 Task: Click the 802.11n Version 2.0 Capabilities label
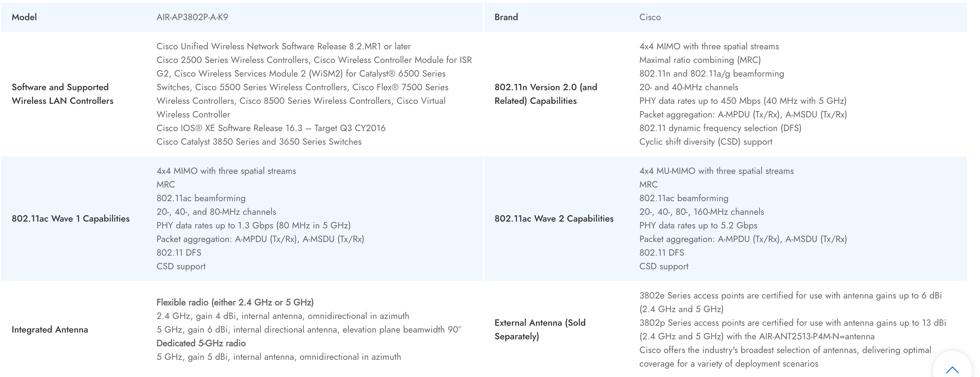point(545,94)
